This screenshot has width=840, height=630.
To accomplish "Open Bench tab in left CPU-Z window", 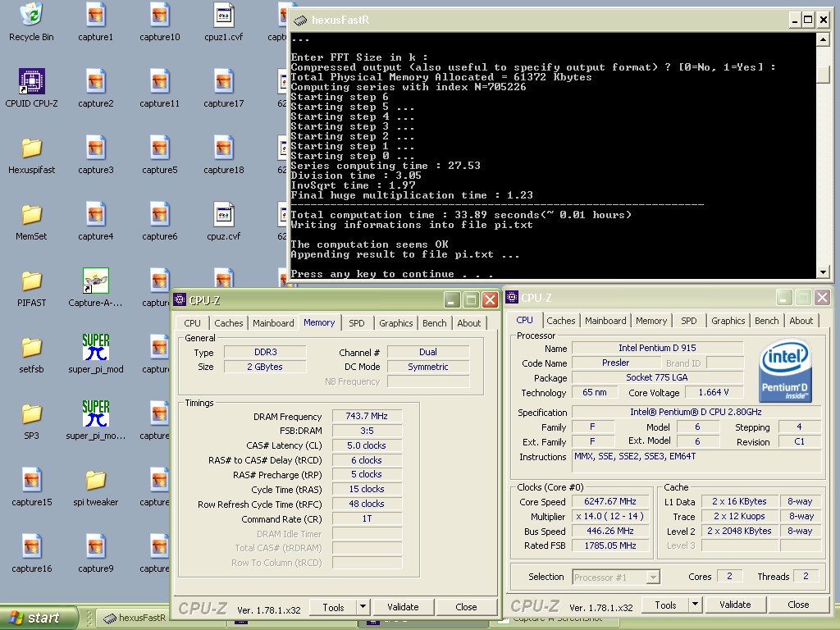I will click(x=434, y=323).
